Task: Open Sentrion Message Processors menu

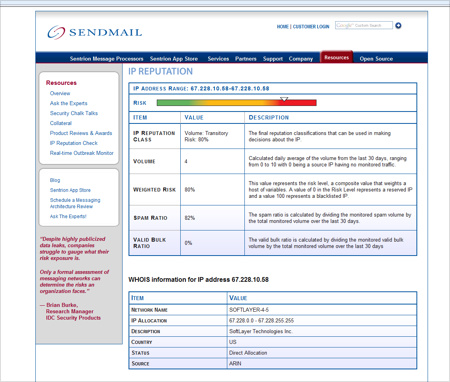Action: (x=106, y=59)
